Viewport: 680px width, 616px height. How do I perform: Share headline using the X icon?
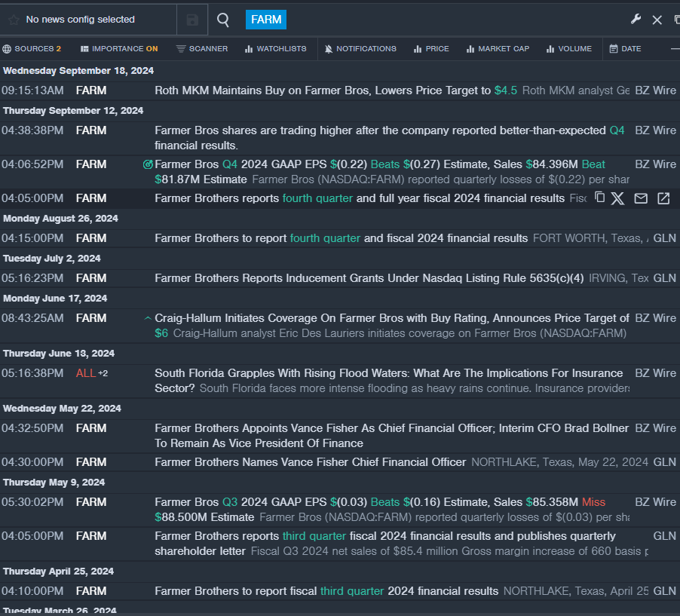[617, 198]
